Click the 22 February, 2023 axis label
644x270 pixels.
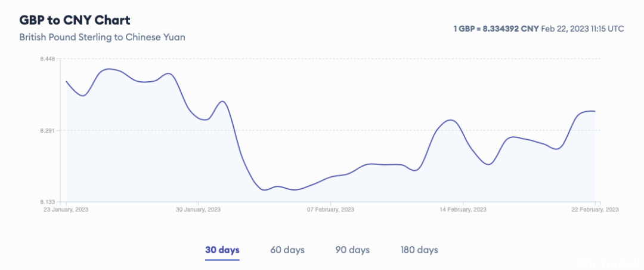point(595,210)
